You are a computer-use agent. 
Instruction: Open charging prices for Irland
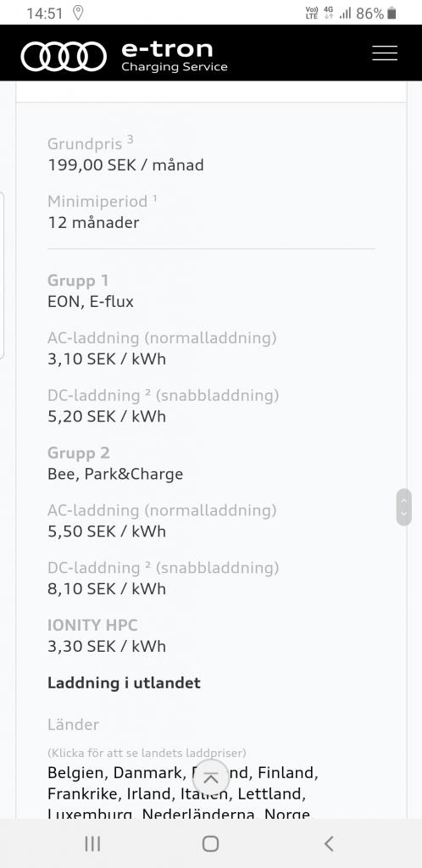click(x=149, y=793)
